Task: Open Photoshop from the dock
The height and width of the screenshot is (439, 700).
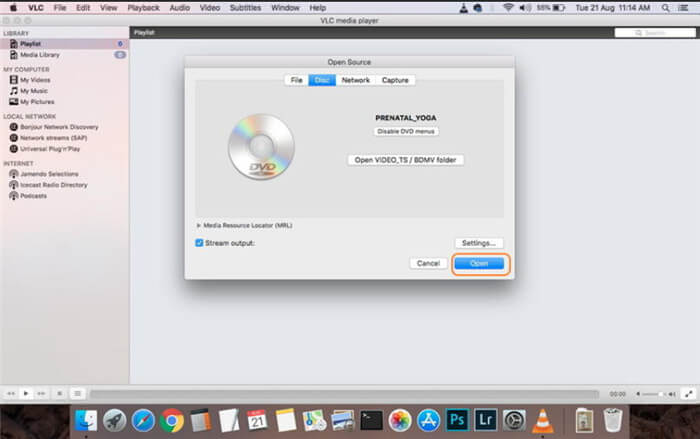Action: [457, 419]
